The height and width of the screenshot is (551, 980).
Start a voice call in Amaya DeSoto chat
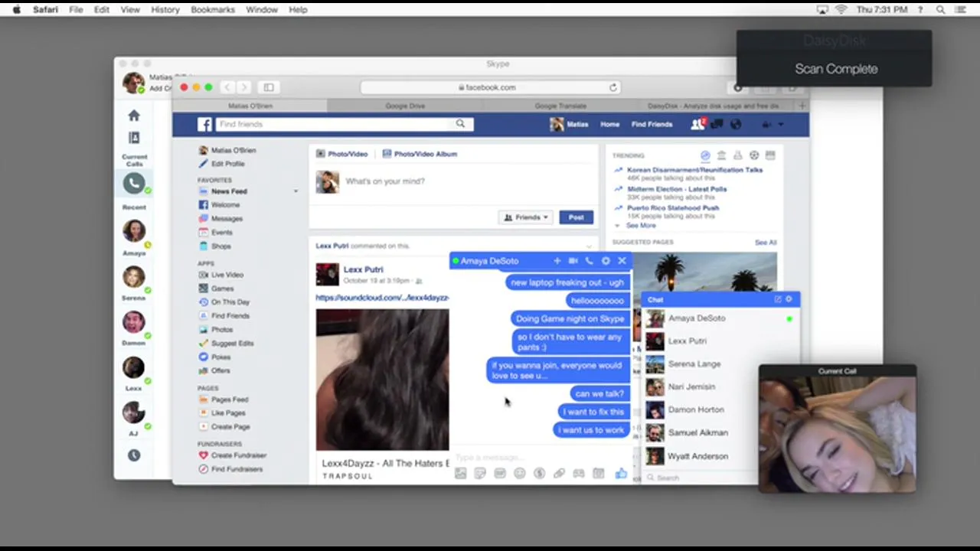(x=589, y=261)
